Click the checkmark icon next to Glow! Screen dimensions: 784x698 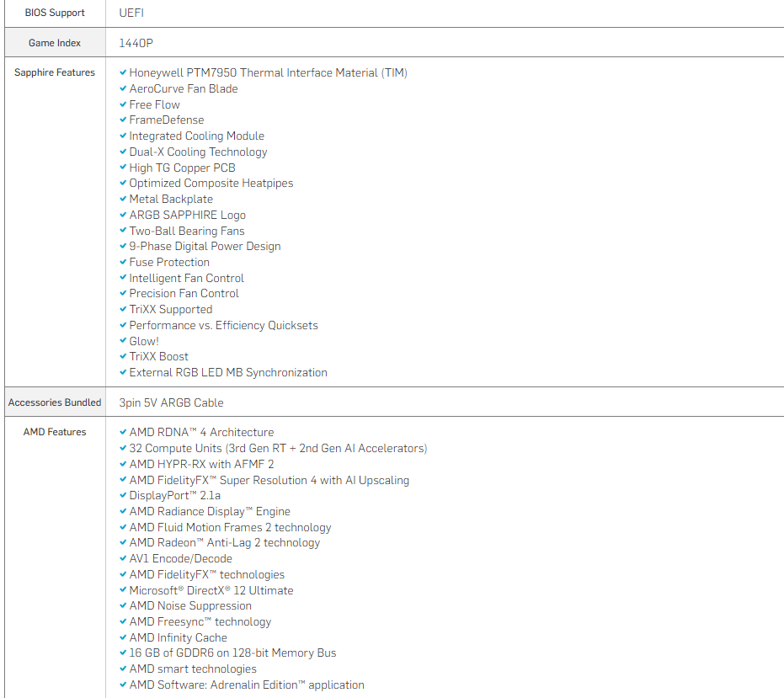(x=123, y=341)
